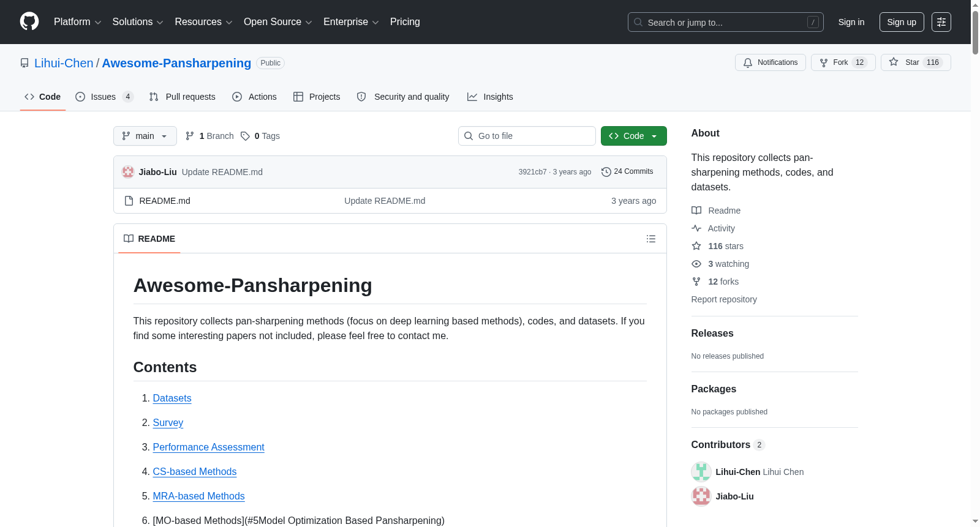Screen dimensions: 980x527
Task: Click the Fork icon button
Action: point(824,62)
